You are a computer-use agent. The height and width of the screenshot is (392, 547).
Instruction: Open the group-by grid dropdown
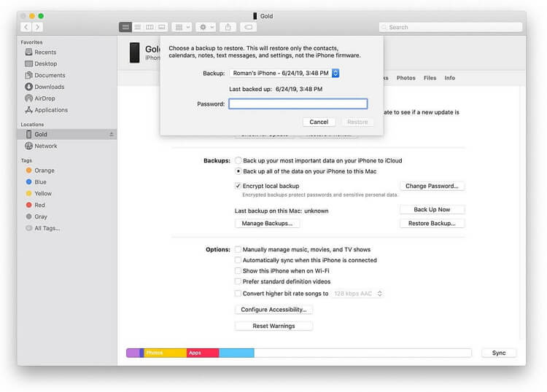tap(182, 27)
